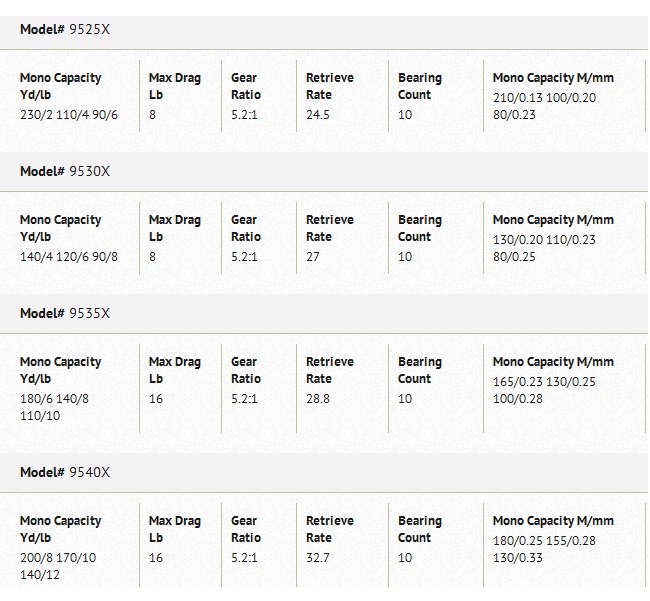
Task: Click the 9530X Retrieve Rate label
Action: [x=329, y=228]
